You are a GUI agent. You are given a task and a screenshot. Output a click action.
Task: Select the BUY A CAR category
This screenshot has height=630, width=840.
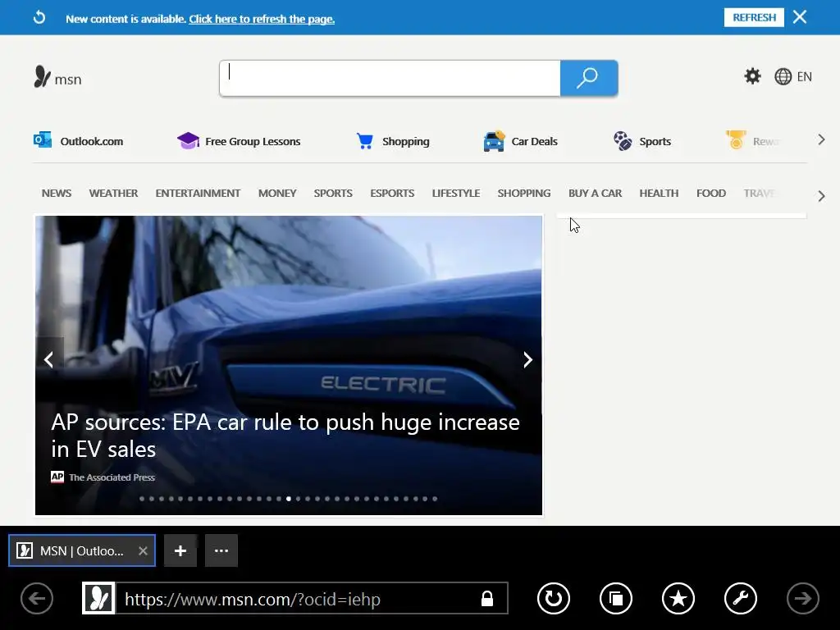pos(595,193)
